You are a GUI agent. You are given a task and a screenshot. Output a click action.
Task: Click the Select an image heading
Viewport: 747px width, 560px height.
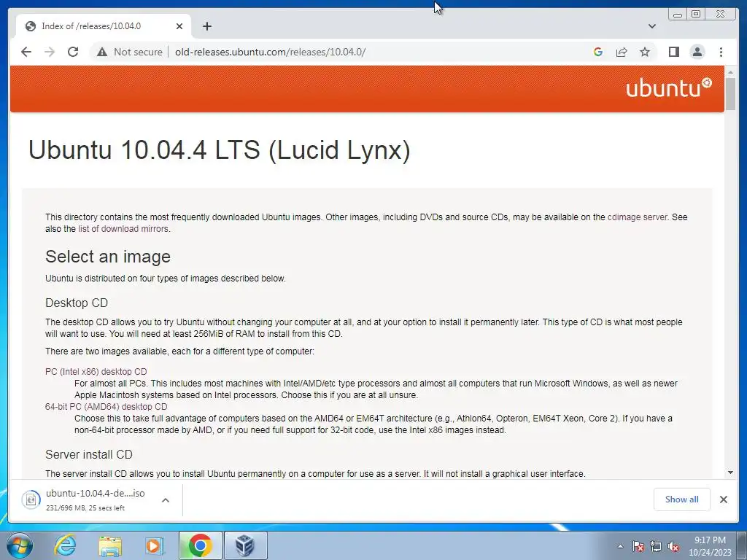(108, 257)
